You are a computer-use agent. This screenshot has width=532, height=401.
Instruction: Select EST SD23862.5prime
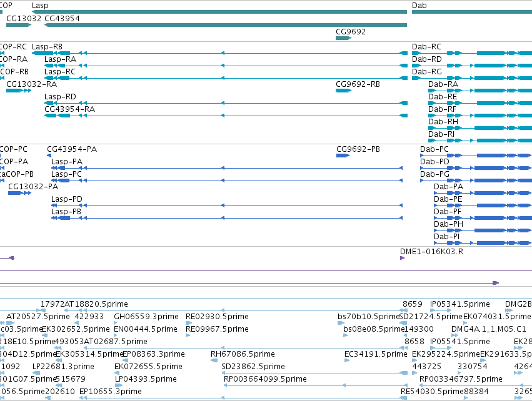point(253,367)
